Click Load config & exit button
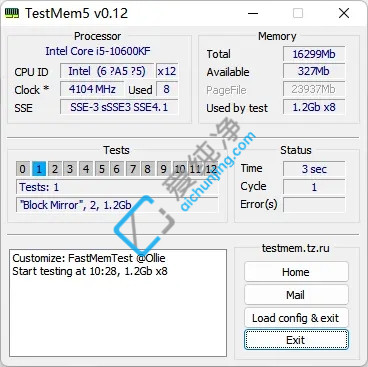 point(296,318)
